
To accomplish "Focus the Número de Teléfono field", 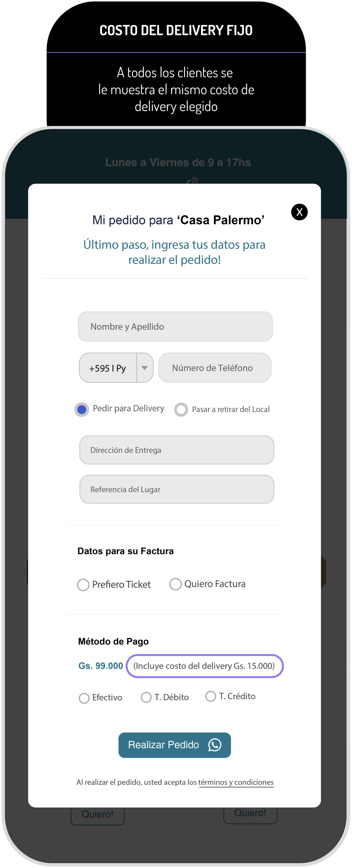I will pos(215,368).
